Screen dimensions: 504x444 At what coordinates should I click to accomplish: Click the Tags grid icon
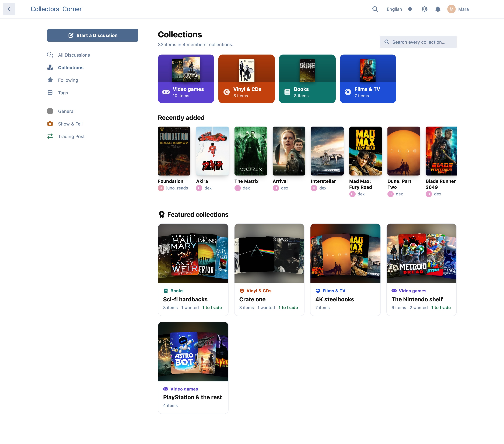tap(50, 92)
